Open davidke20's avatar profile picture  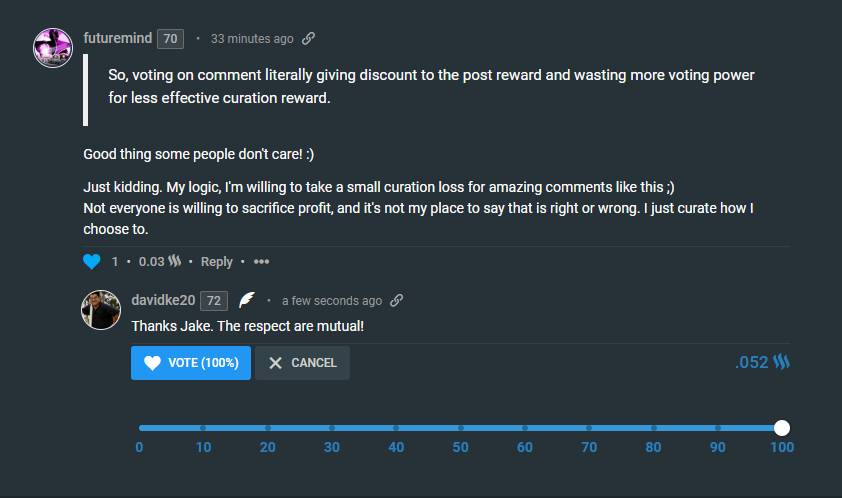point(101,309)
